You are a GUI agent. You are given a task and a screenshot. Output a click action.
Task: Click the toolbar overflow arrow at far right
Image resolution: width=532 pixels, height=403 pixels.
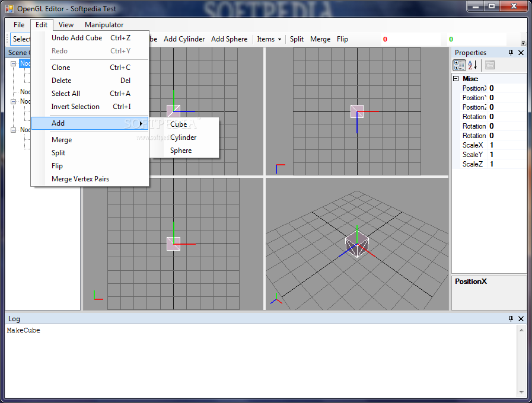coord(523,42)
